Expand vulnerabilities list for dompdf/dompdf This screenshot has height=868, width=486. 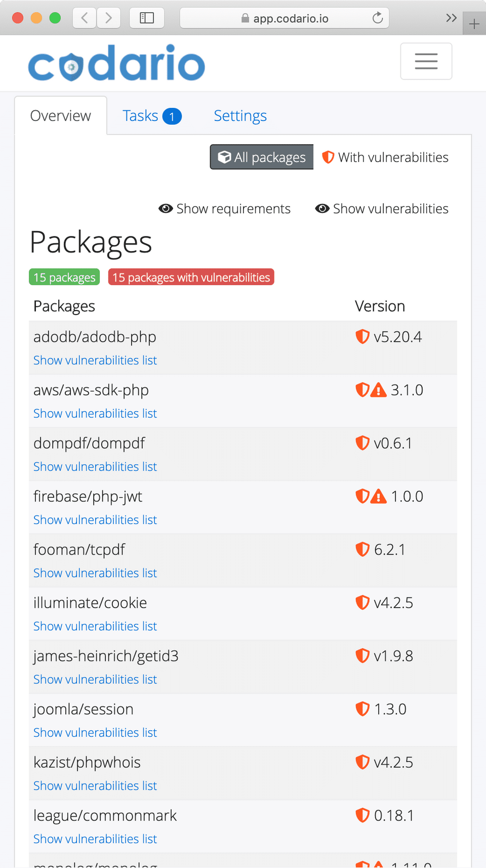(x=95, y=466)
